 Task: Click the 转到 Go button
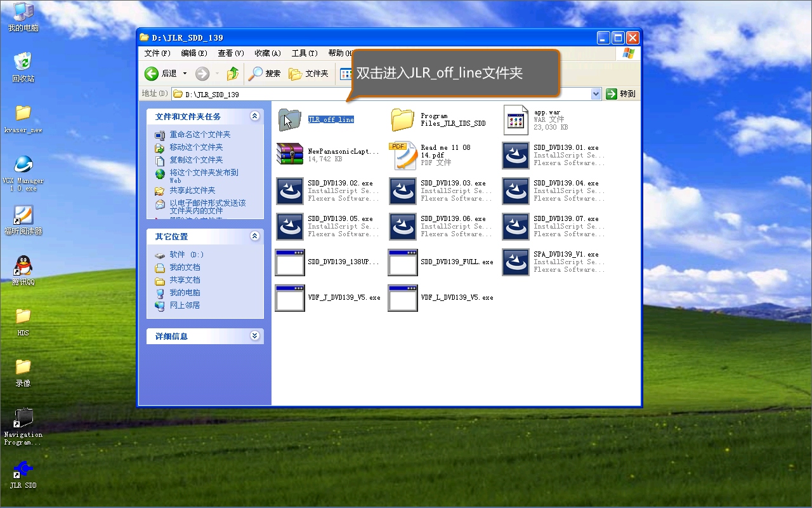point(620,94)
